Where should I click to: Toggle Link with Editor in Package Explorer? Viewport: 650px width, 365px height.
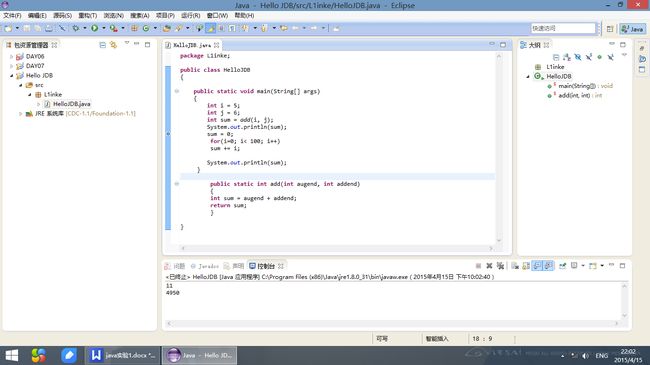[113, 45]
